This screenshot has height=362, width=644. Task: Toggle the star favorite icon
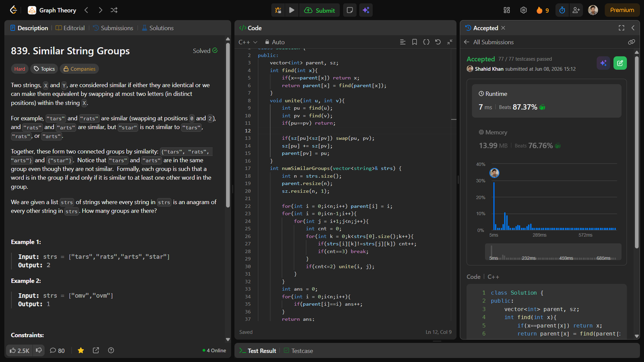80,351
